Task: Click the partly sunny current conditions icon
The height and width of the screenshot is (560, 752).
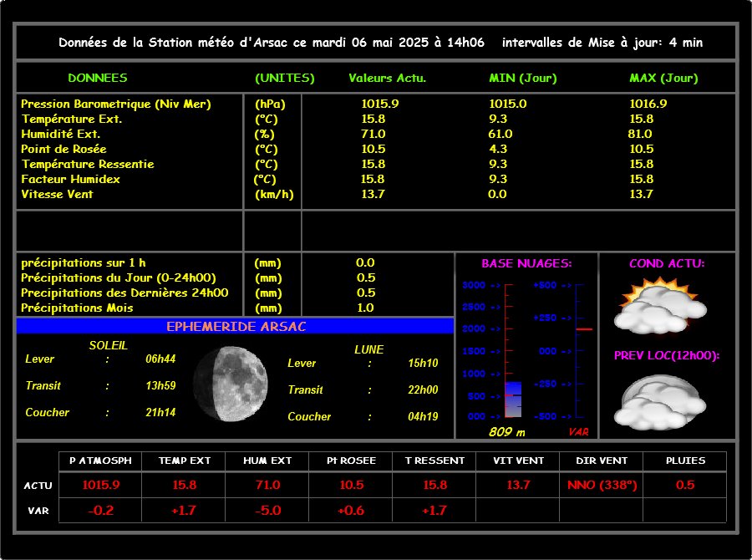Action: pyautogui.click(x=660, y=306)
